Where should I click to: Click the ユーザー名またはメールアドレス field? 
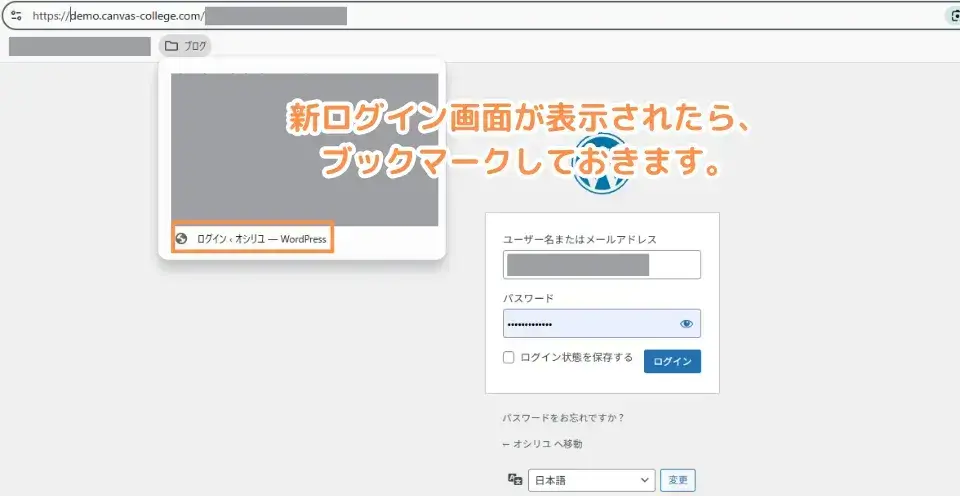point(602,265)
